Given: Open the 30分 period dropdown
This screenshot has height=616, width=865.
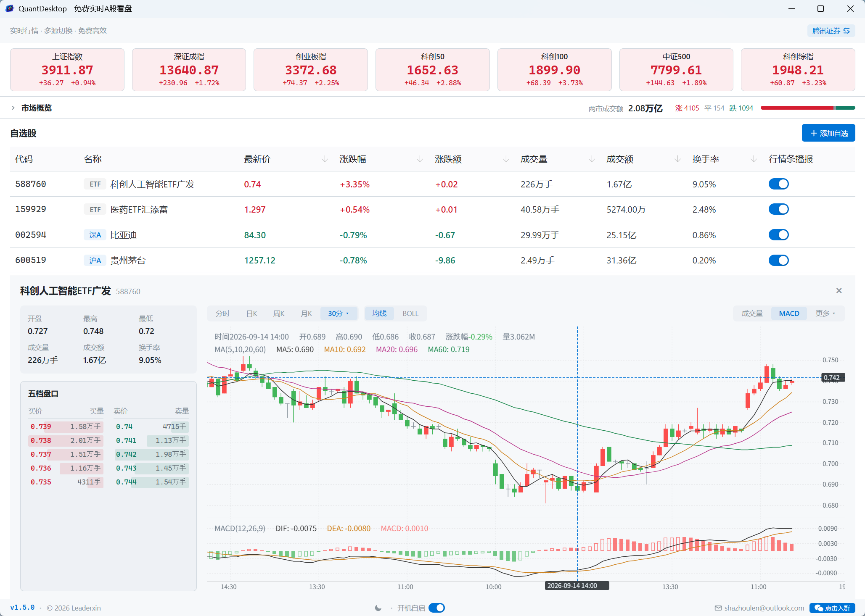Looking at the screenshot, I should 339,313.
